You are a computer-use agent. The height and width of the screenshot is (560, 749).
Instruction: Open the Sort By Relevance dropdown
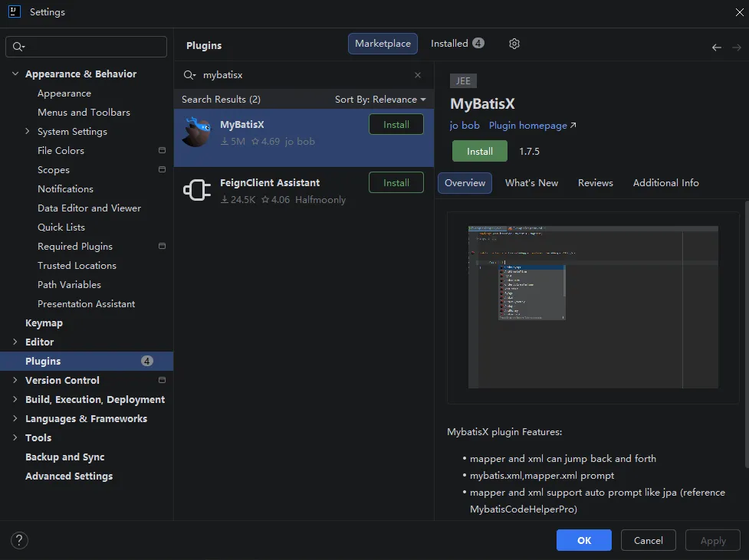tap(380, 100)
